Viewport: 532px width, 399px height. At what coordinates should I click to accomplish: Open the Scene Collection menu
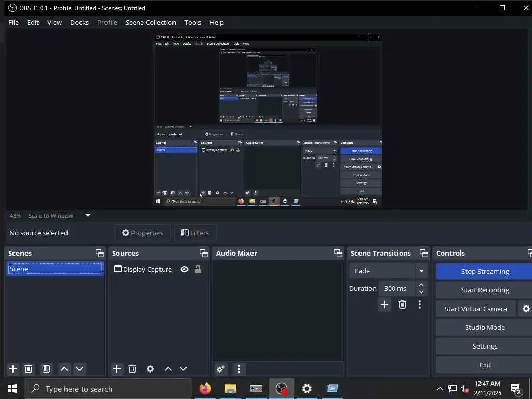pyautogui.click(x=151, y=22)
